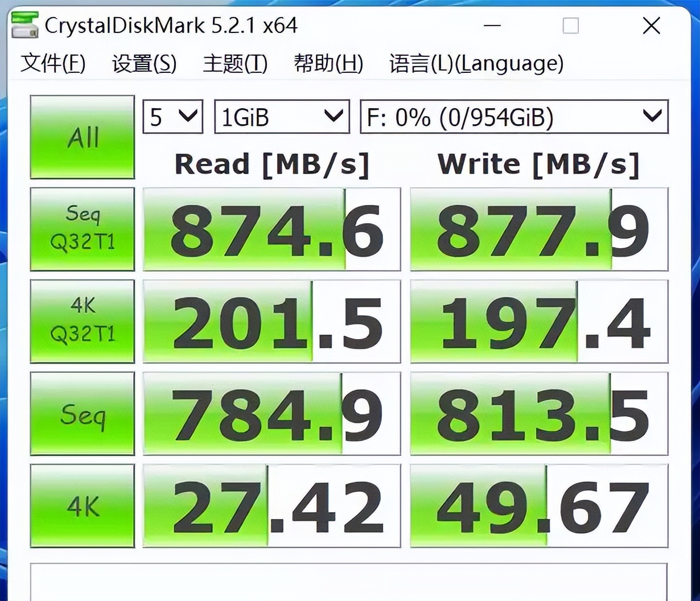Run the plain 4K benchmark
700x601 pixels.
(83, 506)
